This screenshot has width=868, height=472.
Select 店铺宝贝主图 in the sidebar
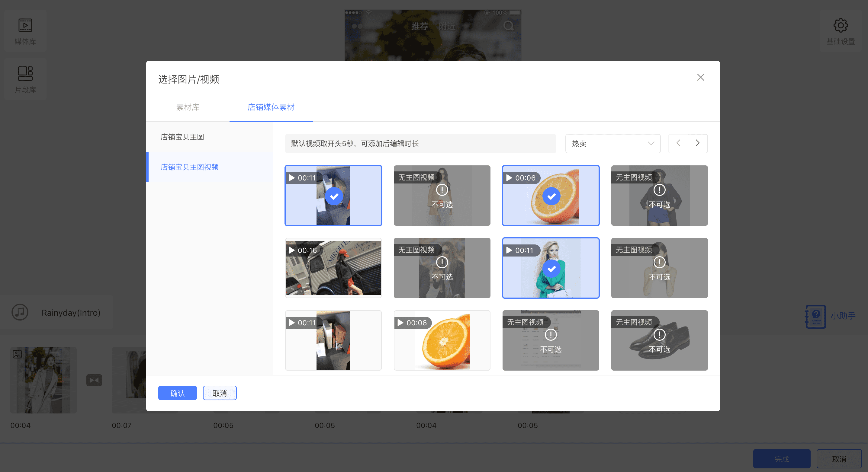(209, 137)
